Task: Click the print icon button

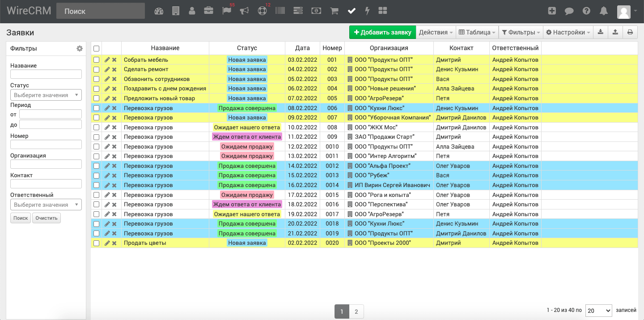Action: click(x=630, y=32)
